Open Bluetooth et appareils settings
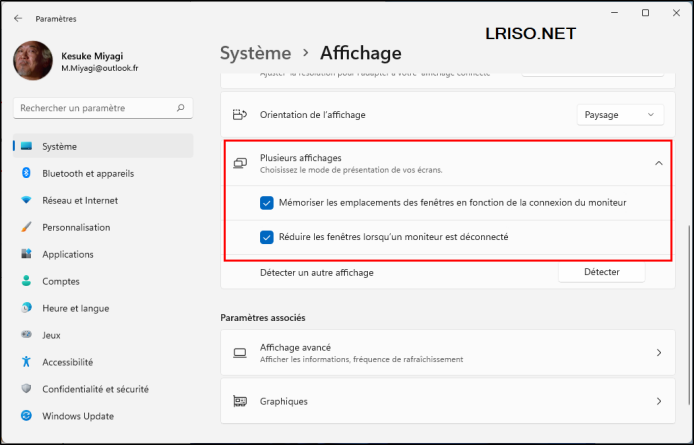Screen dimensions: 694x445 [87, 173]
